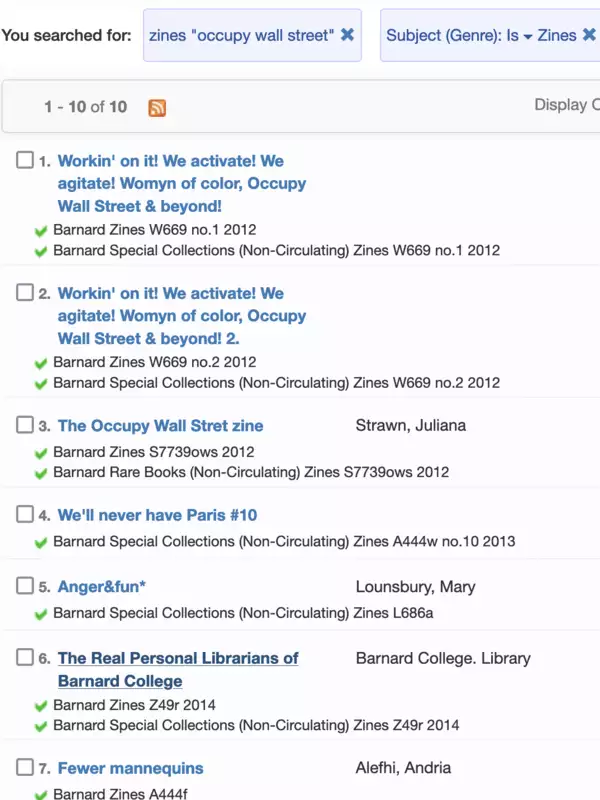Click green checkmark beside Barnard Zines W669 no.1
This screenshot has height=800, width=600.
(x=41, y=231)
